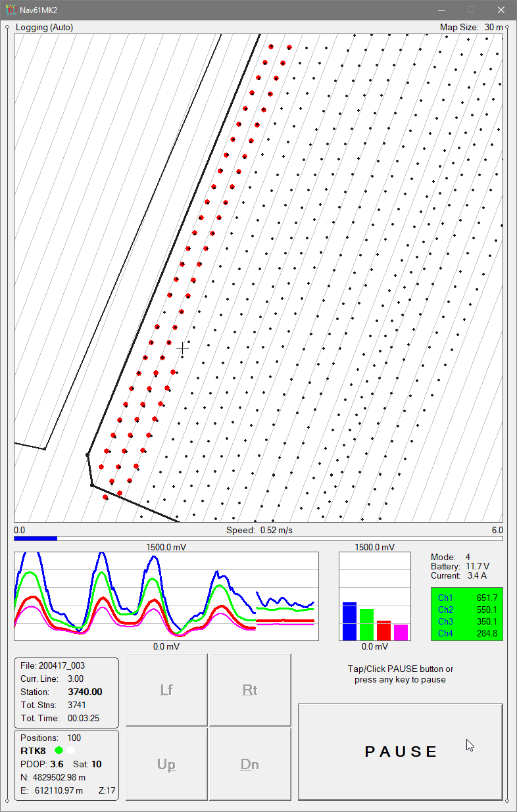Click the Dn direction button

coord(250,764)
